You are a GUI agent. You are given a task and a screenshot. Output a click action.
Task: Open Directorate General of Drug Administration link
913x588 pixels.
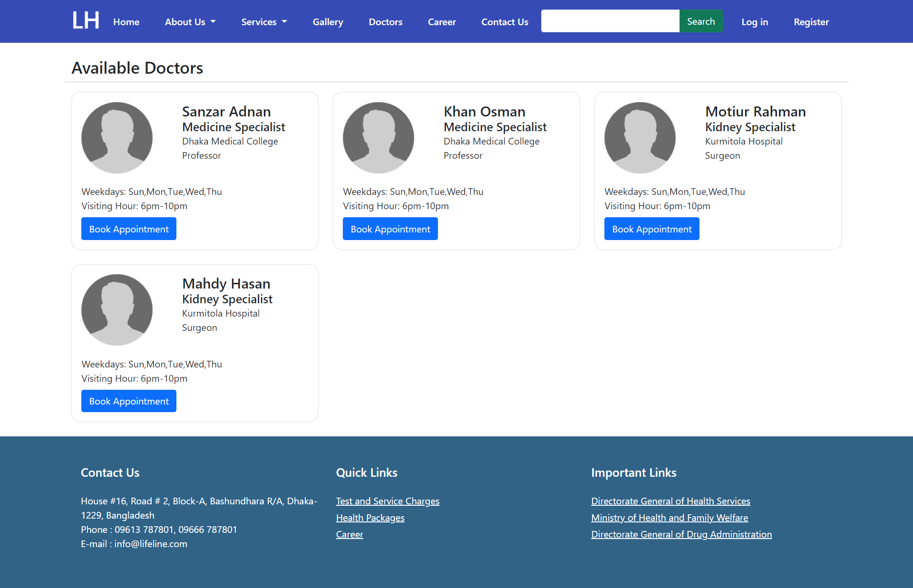[x=681, y=534]
